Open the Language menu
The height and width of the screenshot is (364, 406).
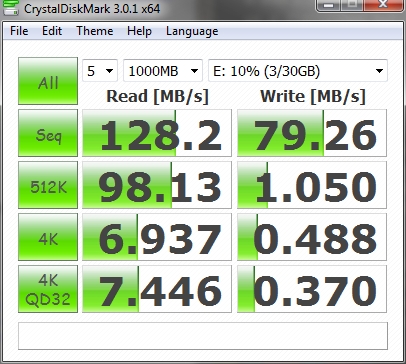192,31
